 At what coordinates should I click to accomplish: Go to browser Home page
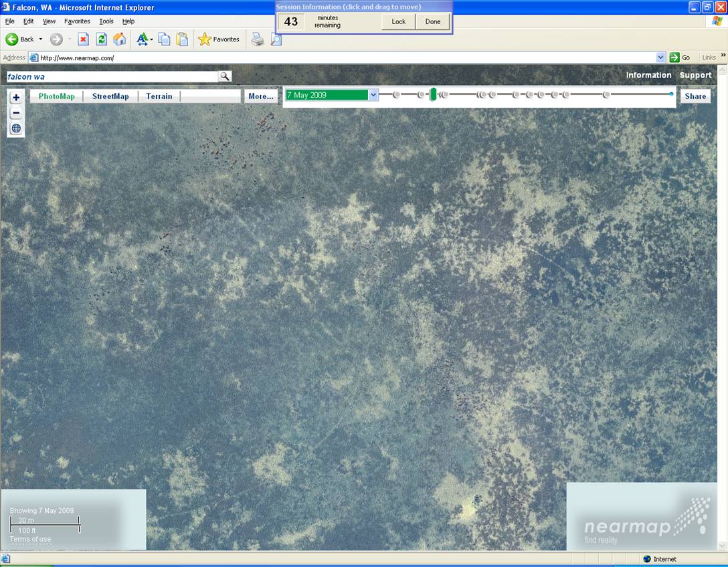coord(119,39)
